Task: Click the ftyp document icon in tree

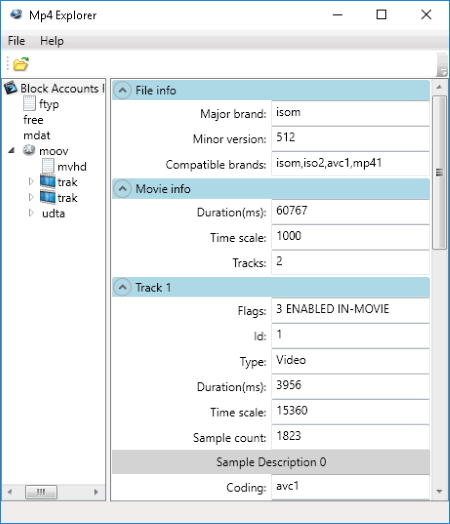Action: point(29,104)
